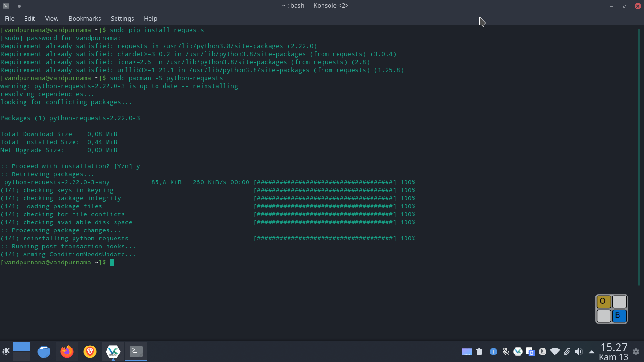Open the Bookmarks menu in Konsole

click(x=84, y=18)
